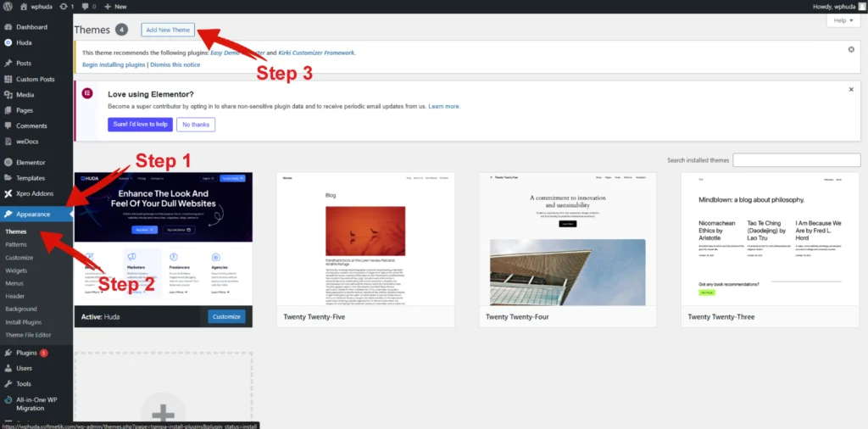Click the Add New Theme button
Image resolution: width=868 pixels, height=429 pixels.
tap(168, 30)
